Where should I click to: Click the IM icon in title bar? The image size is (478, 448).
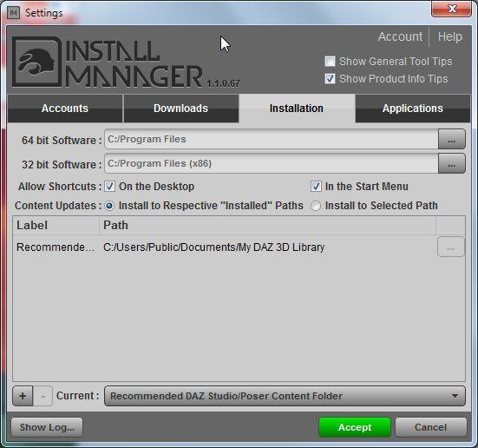(x=13, y=12)
